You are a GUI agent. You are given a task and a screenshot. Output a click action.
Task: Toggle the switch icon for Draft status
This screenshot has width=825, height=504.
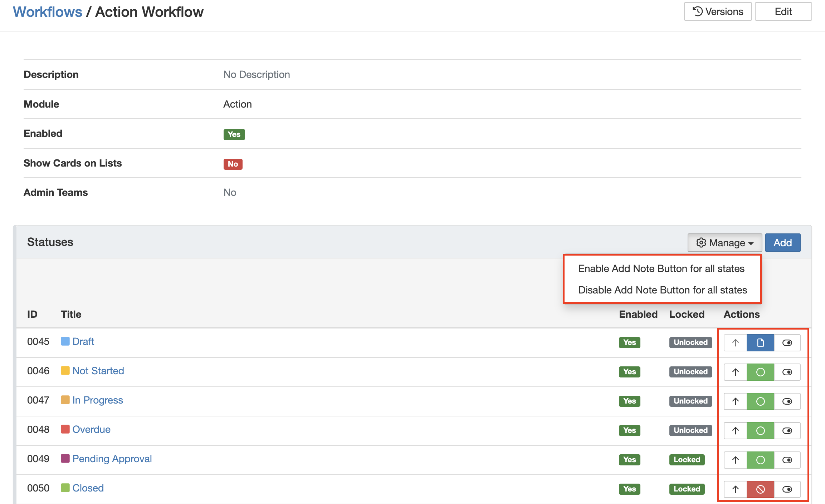pos(787,343)
